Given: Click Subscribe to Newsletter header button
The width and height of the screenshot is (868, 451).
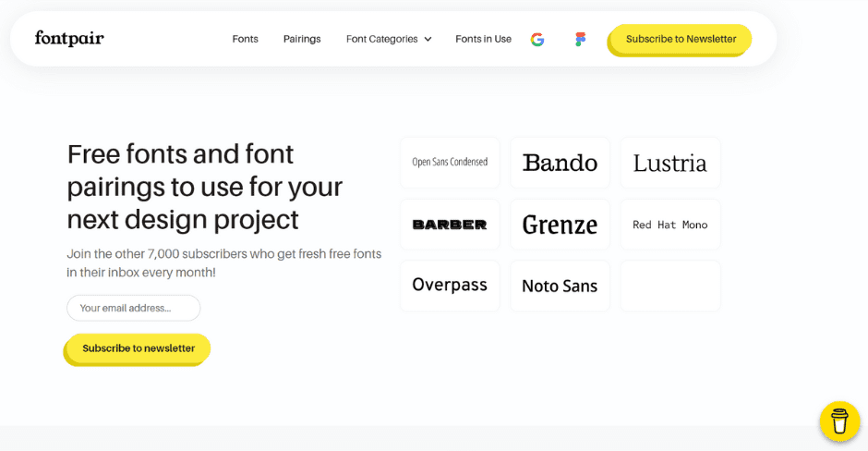Looking at the screenshot, I should tap(681, 40).
